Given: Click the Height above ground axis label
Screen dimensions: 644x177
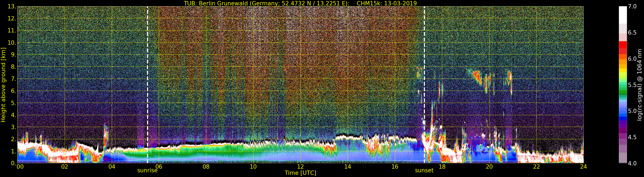Looking at the screenshot, I should pyautogui.click(x=3, y=85).
